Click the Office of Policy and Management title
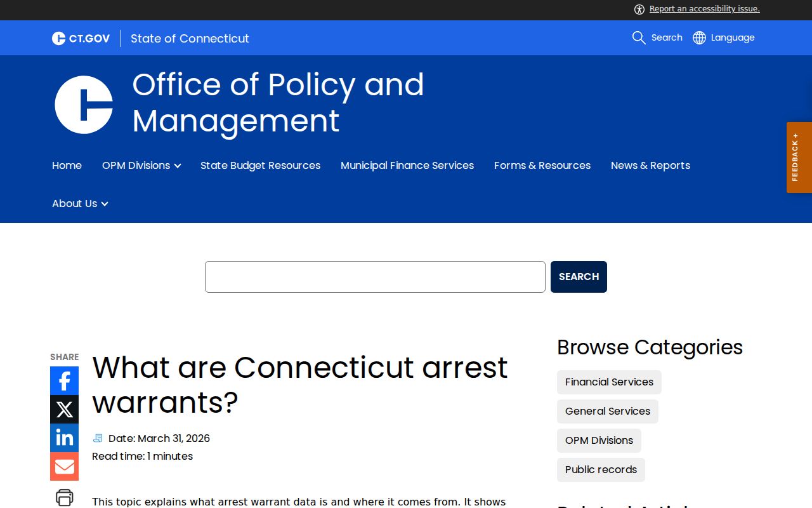 (x=278, y=102)
